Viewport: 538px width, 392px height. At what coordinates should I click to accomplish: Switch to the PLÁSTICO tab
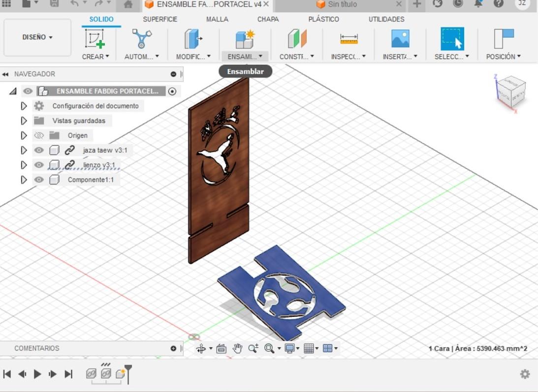coord(323,19)
